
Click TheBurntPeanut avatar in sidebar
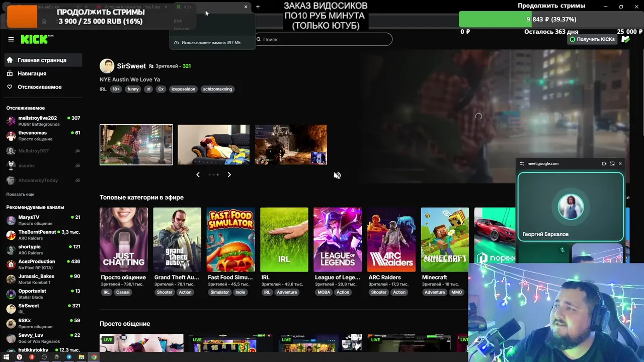(11, 235)
